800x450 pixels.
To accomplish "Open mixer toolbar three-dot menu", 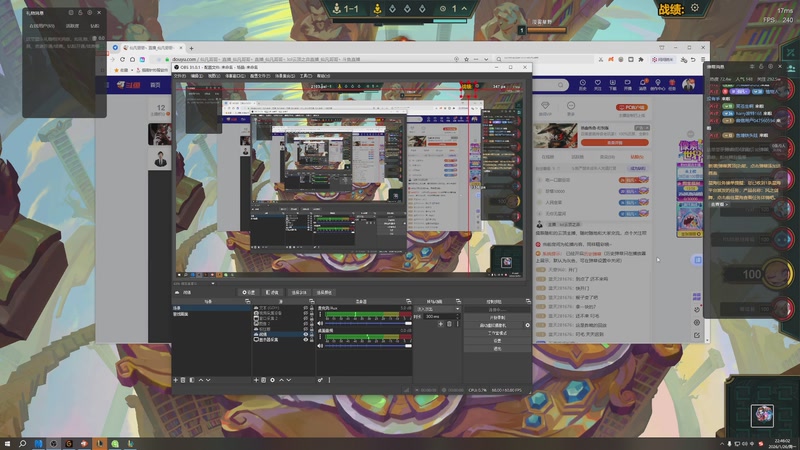I will (330, 380).
